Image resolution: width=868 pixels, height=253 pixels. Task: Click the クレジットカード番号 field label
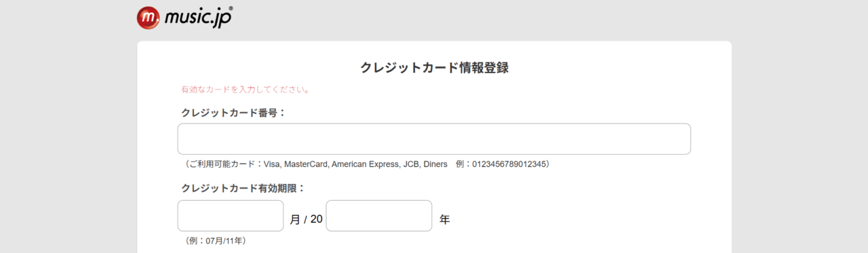[x=234, y=113]
